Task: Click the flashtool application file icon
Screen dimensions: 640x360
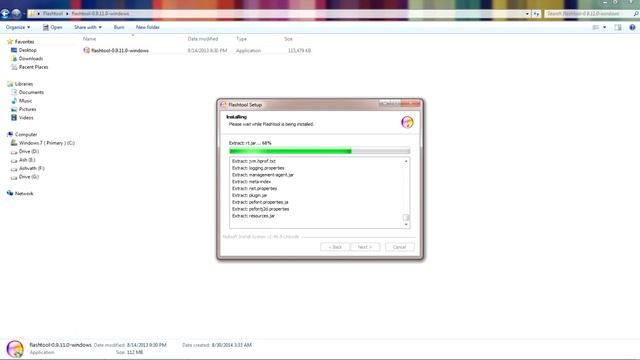Action: pos(87,51)
